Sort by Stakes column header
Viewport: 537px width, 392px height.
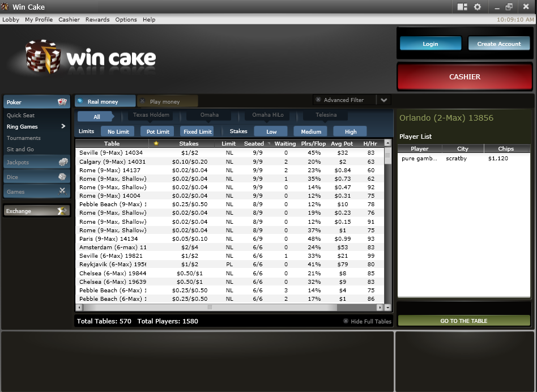pyautogui.click(x=189, y=143)
